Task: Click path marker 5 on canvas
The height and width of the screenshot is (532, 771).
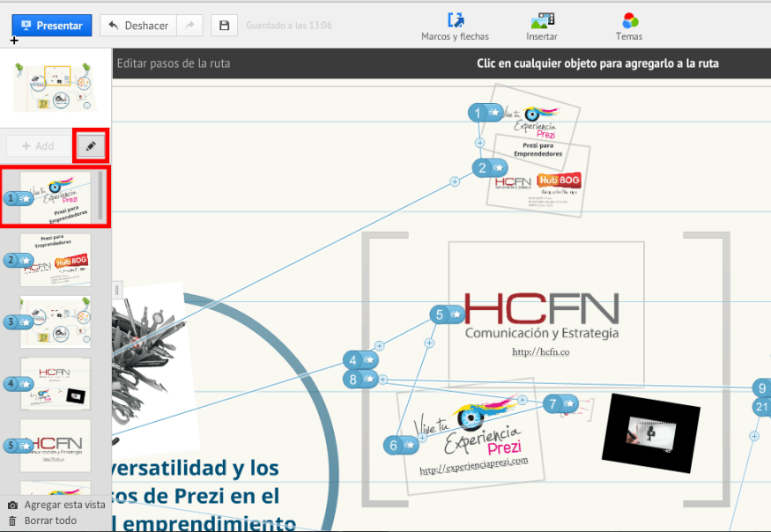Action: [x=448, y=314]
